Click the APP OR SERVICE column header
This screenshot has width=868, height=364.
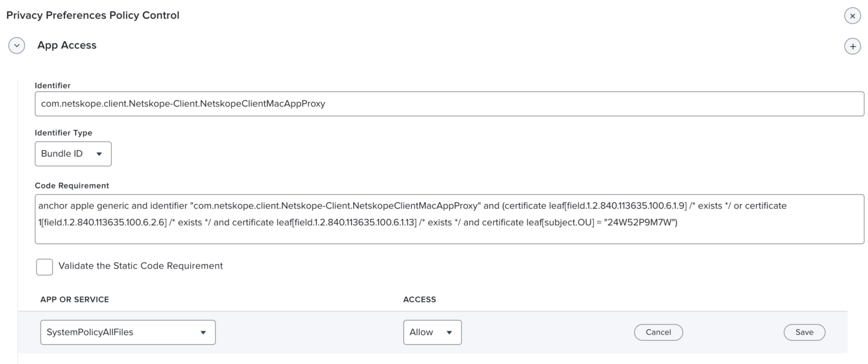pos(73,299)
